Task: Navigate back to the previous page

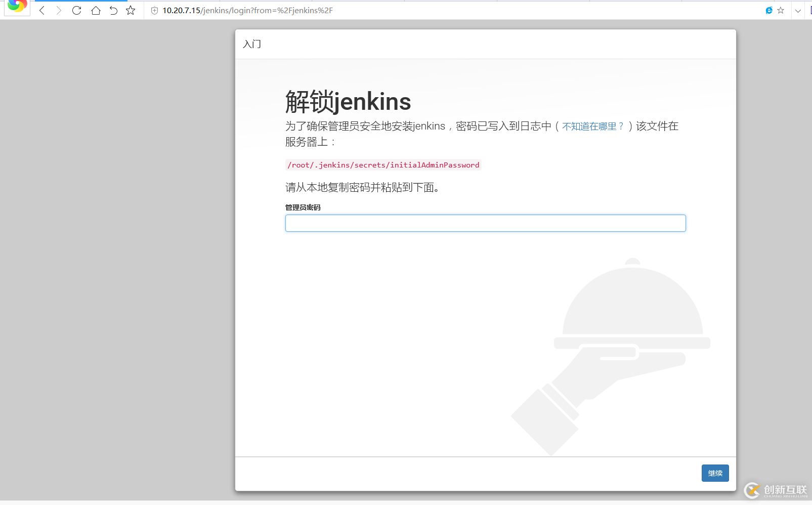Action: pos(41,10)
